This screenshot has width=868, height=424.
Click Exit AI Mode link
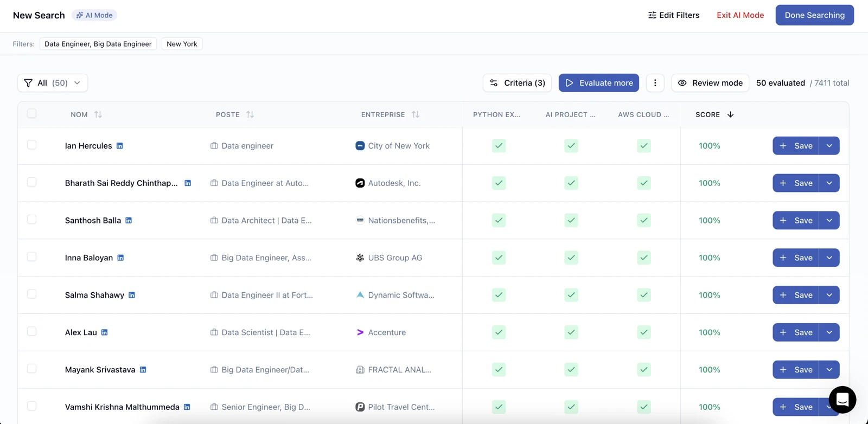click(740, 15)
